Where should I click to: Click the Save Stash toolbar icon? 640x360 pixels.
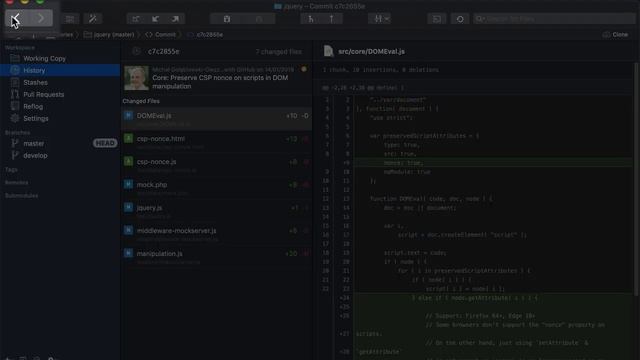click(227, 19)
